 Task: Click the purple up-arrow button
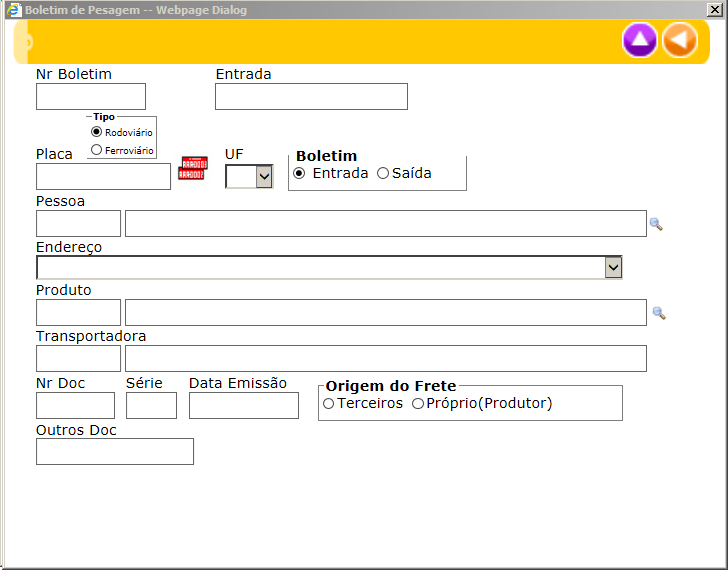[x=640, y=40]
